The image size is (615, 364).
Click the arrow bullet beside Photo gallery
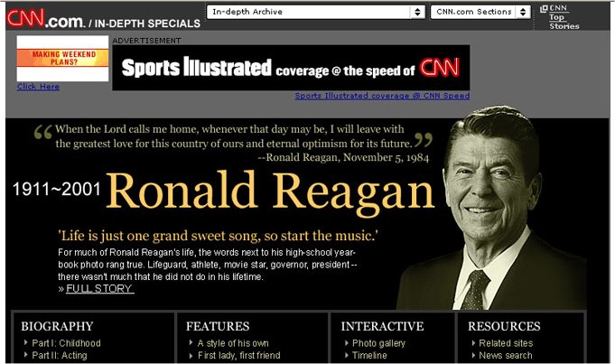(345, 343)
